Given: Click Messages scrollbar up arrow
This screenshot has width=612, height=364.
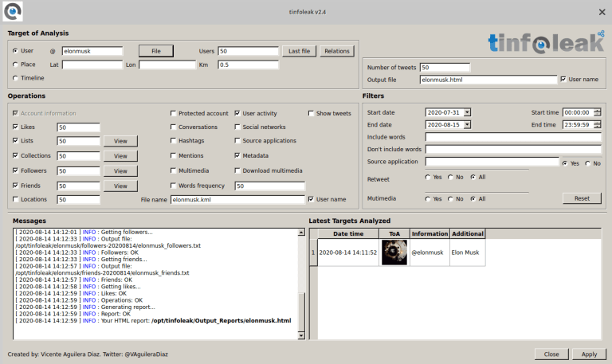Looking at the screenshot, I should coord(301,232).
